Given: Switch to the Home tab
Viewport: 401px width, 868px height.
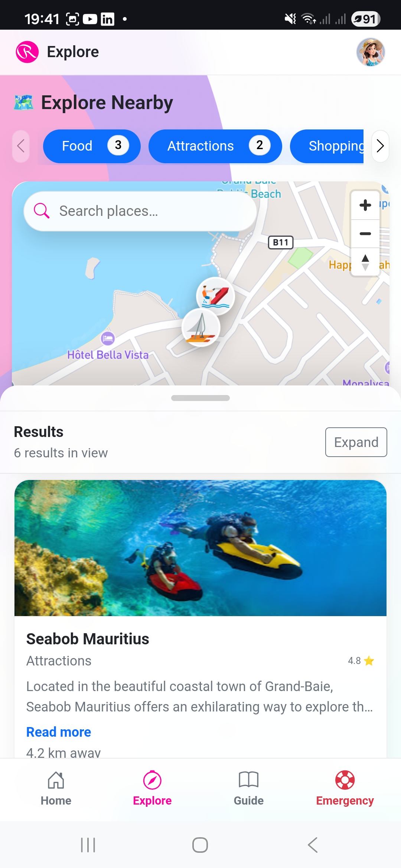Looking at the screenshot, I should click(56, 788).
